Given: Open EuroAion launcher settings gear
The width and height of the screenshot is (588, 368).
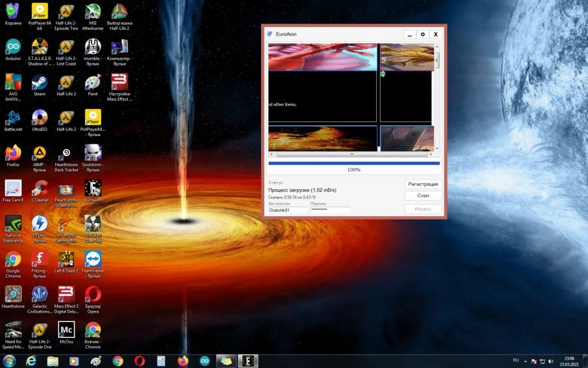Looking at the screenshot, I should [x=423, y=35].
